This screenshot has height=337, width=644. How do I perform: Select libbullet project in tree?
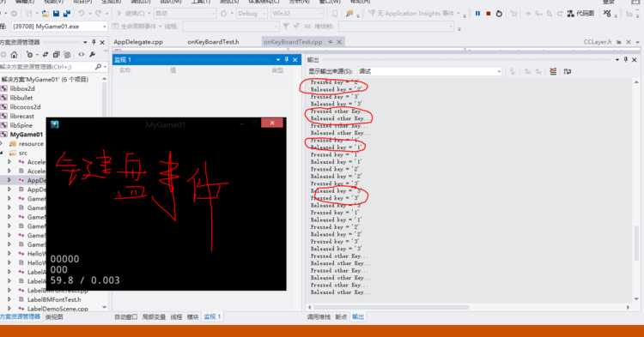tap(21, 98)
